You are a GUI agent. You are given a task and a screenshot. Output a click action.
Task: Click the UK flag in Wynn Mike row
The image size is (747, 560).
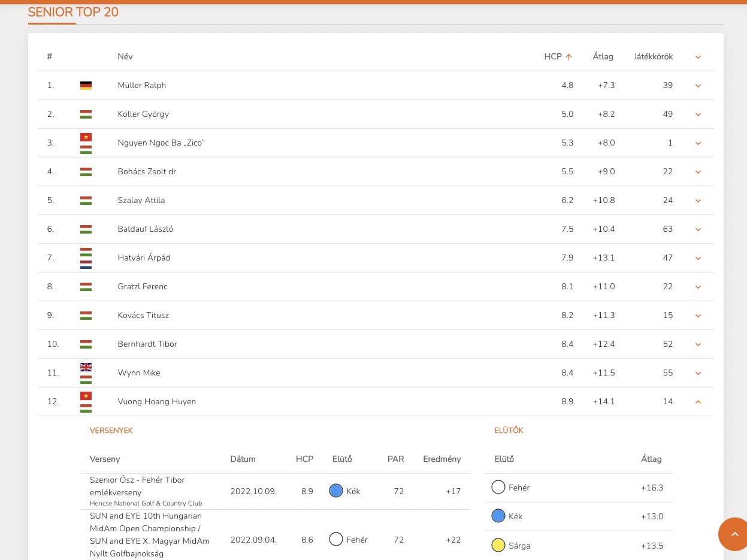coord(86,367)
